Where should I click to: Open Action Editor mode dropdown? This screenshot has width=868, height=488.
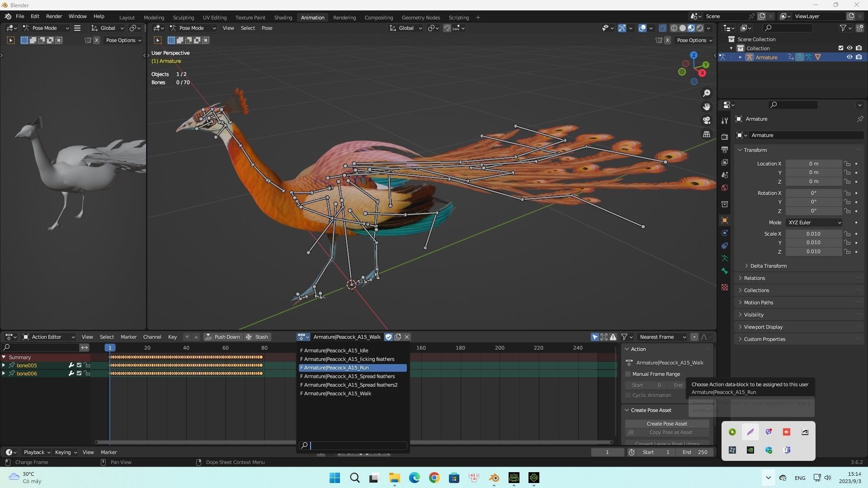(x=49, y=337)
